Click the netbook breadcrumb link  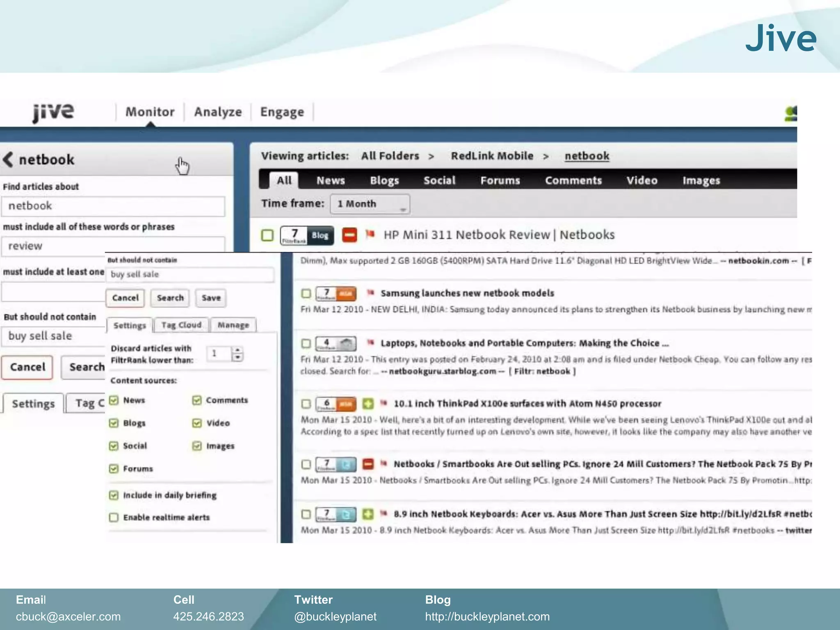click(587, 156)
